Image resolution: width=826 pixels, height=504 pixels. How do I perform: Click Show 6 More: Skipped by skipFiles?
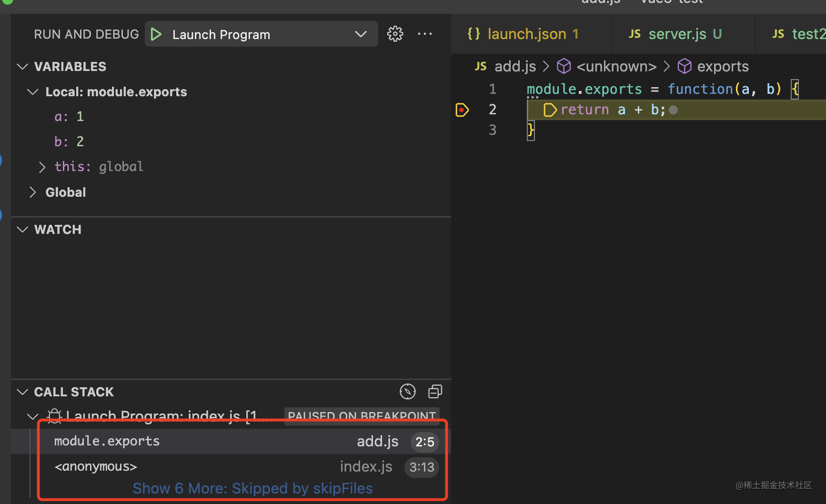pyautogui.click(x=252, y=488)
